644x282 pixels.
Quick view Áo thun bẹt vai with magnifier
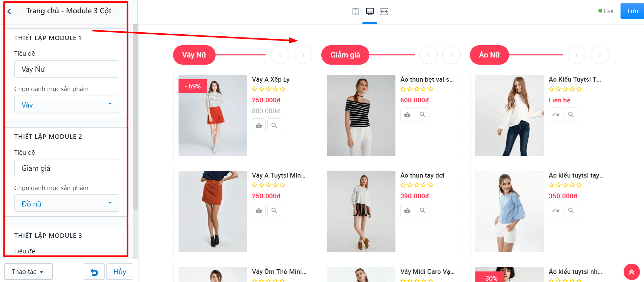423,115
